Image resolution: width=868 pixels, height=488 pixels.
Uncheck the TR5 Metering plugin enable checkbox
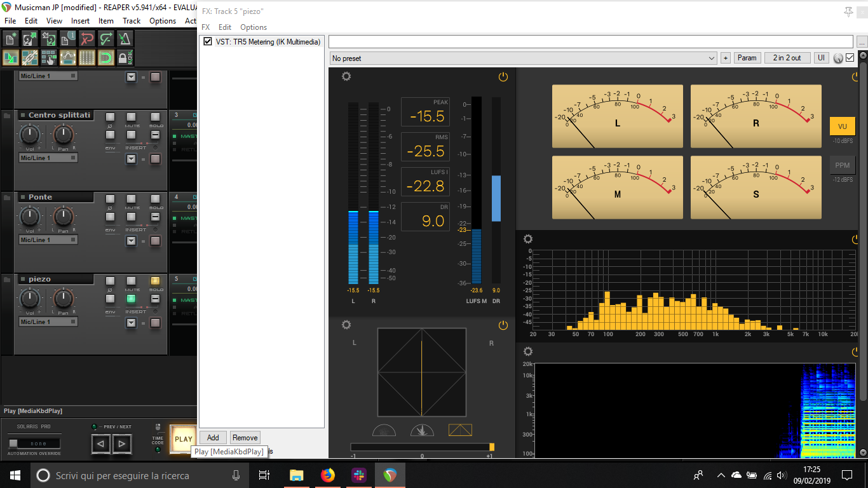point(208,42)
